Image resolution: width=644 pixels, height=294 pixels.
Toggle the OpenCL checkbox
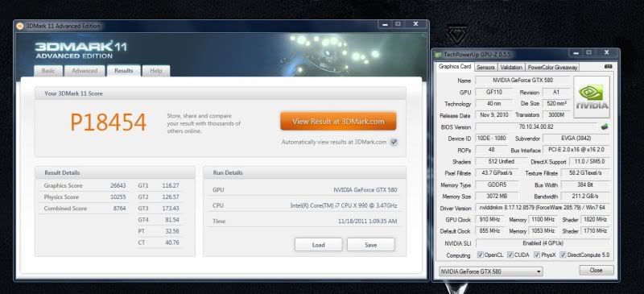(480, 255)
